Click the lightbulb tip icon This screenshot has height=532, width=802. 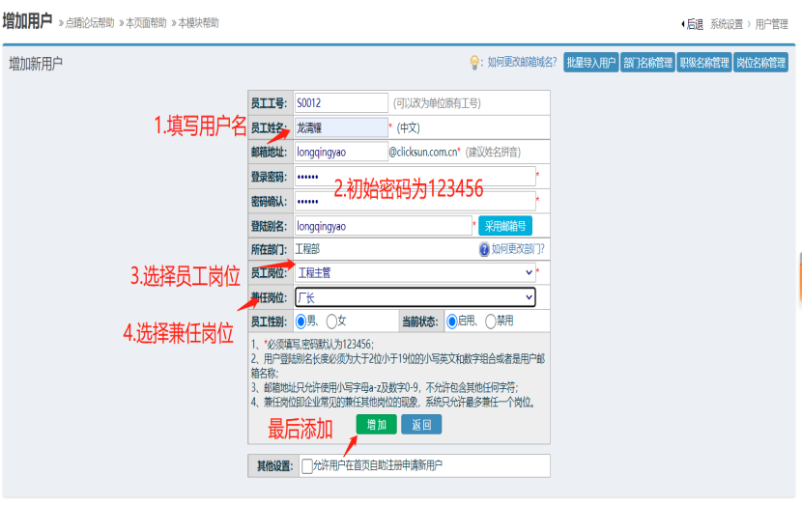coord(474,63)
